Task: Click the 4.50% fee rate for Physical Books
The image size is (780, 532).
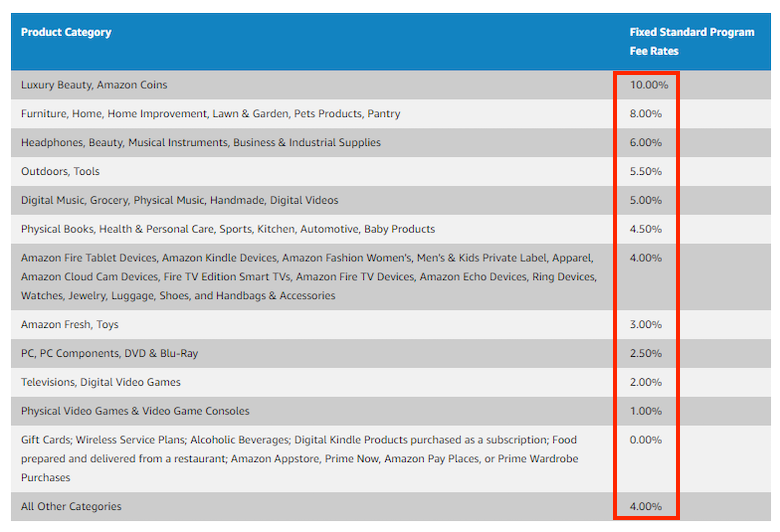Action: tap(646, 229)
